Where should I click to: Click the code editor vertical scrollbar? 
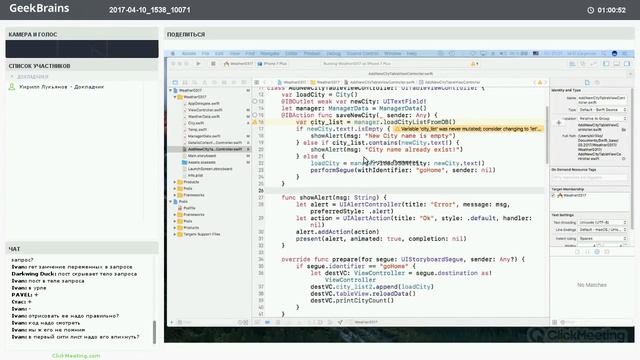[547, 135]
